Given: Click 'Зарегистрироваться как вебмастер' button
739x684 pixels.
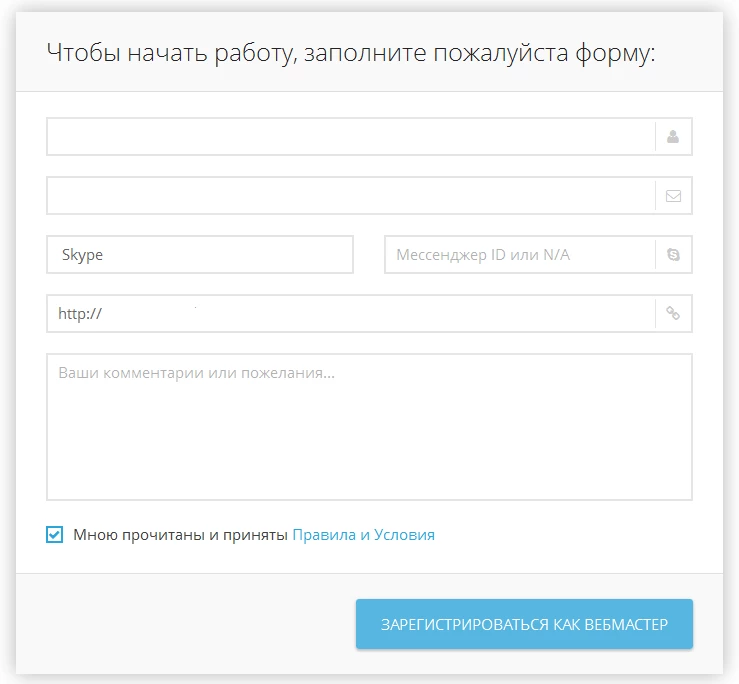Looking at the screenshot, I should point(524,624).
